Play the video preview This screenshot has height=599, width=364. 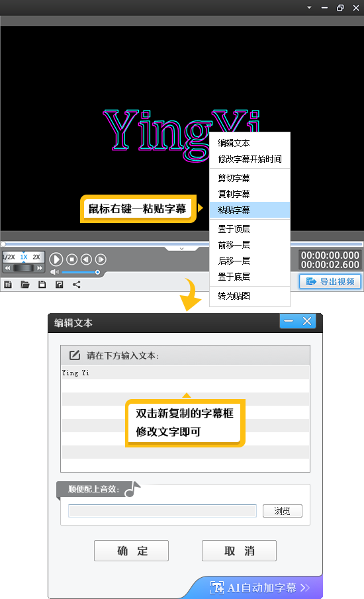(56, 259)
